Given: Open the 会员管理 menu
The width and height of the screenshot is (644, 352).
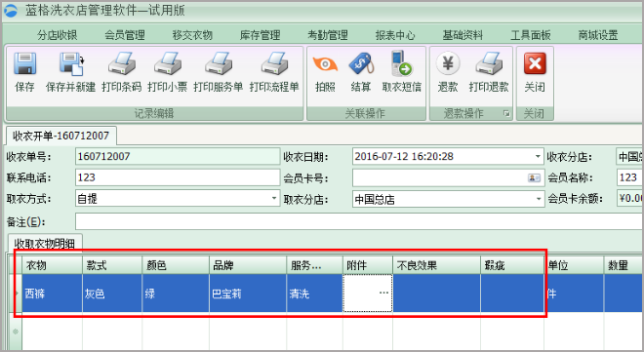Looking at the screenshot, I should (125, 35).
